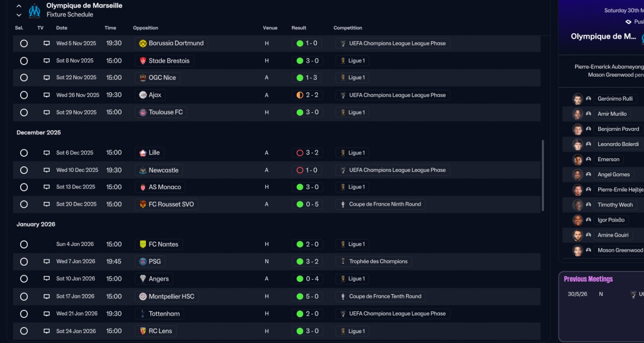Click Gerónimo Rulli's player portrait

pos(578,99)
